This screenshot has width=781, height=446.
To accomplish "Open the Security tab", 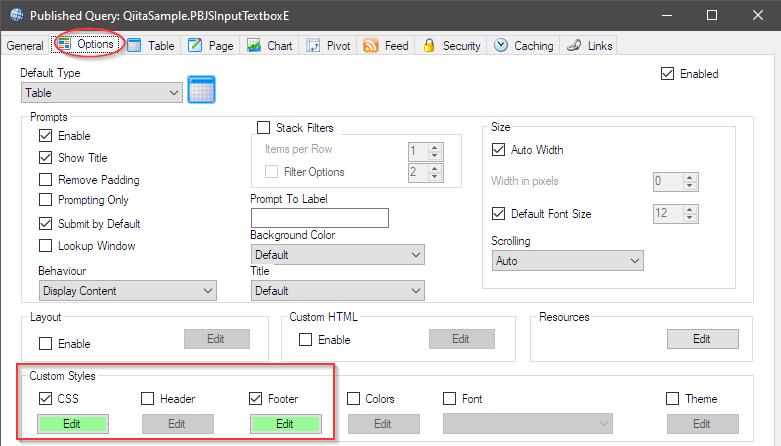I will pos(452,46).
